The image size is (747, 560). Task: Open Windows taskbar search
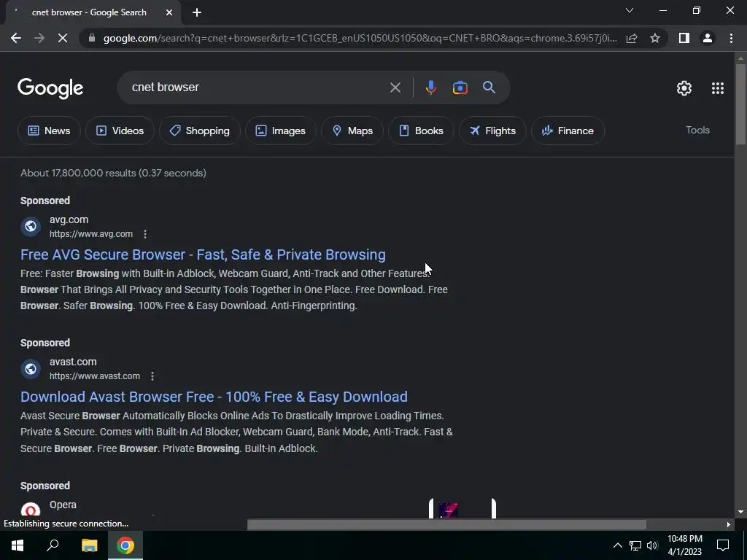[x=53, y=545]
